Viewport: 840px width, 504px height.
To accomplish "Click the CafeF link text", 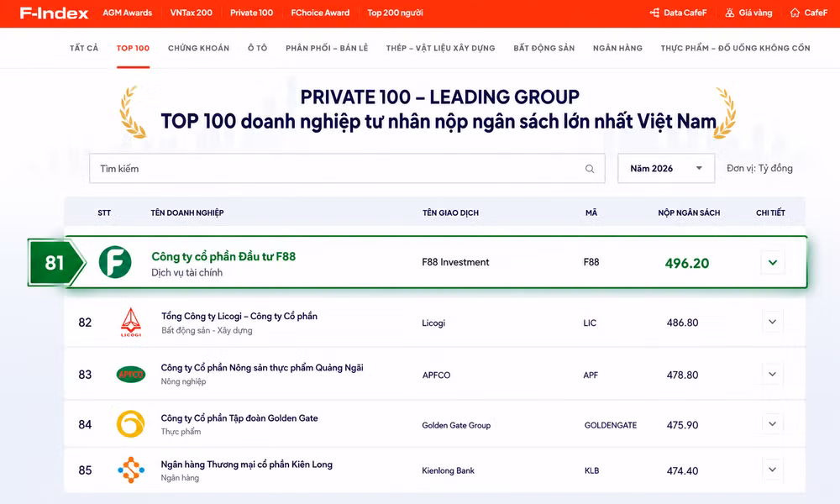I will (x=816, y=13).
